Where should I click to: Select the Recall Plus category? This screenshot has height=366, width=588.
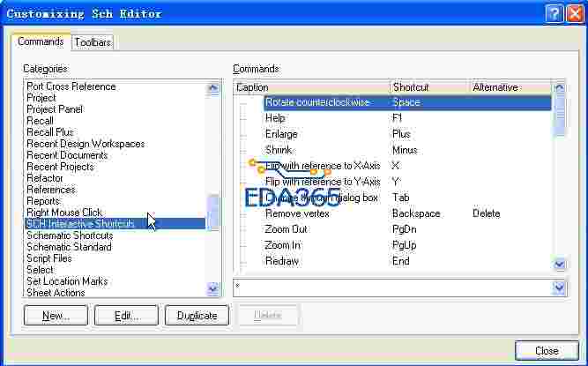50,132
